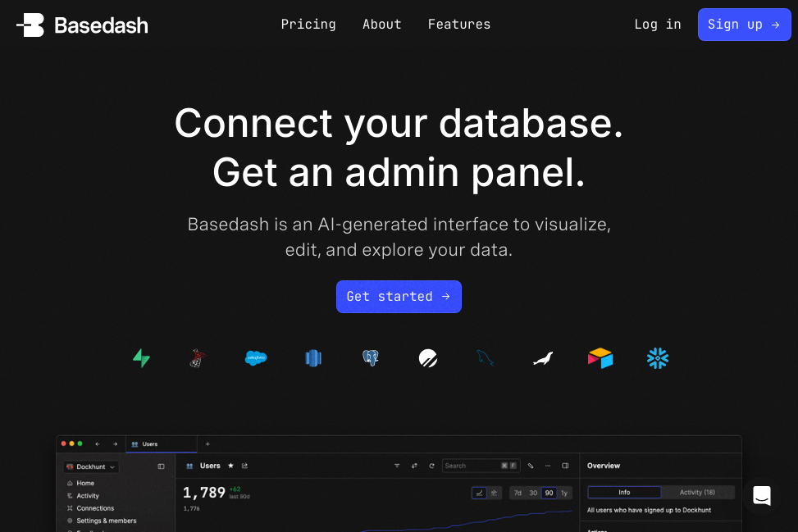
Task: Refresh data with the reload icon
Action: coord(431,466)
